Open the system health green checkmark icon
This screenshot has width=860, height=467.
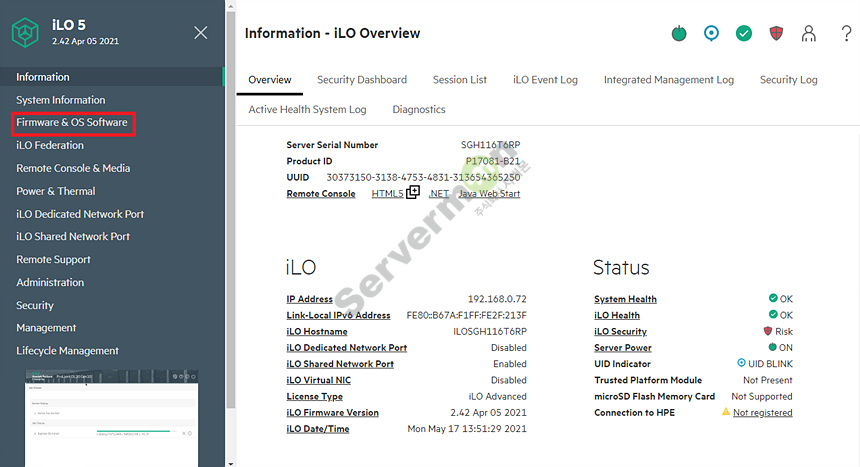point(744,33)
